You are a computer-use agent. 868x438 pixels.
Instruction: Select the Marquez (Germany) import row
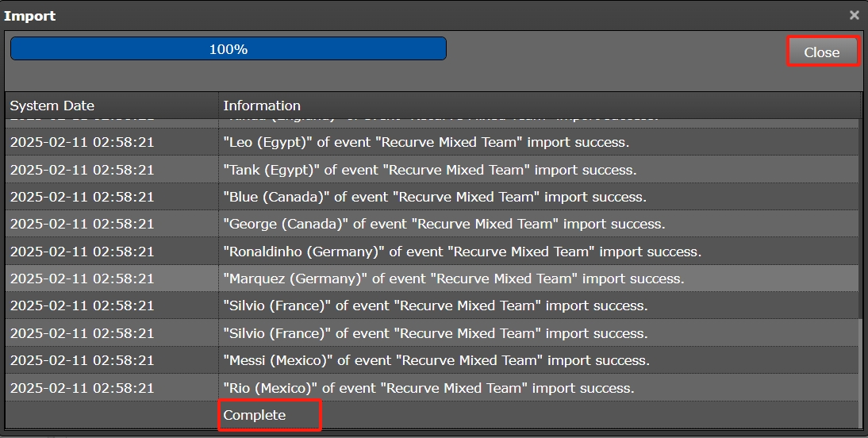pyautogui.click(x=453, y=279)
